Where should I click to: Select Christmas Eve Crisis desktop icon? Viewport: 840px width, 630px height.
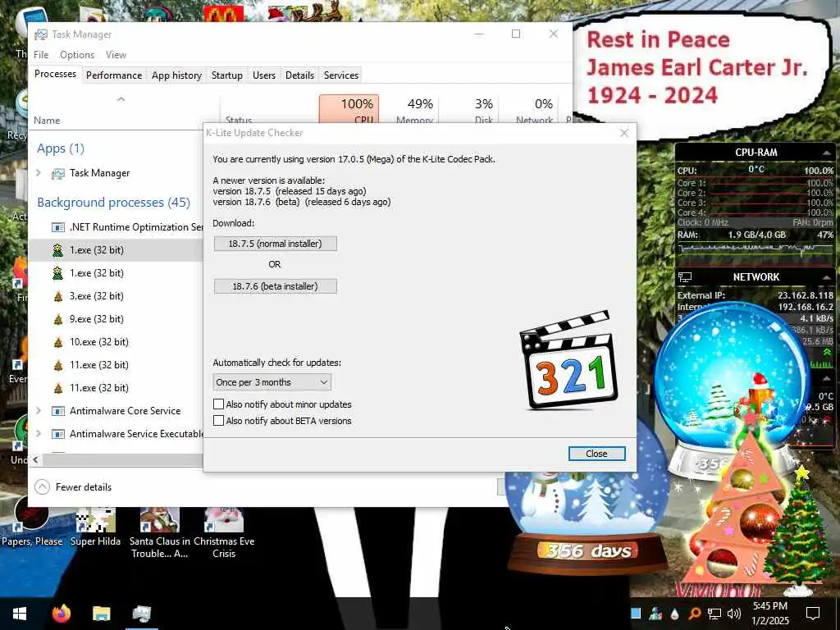(x=224, y=533)
